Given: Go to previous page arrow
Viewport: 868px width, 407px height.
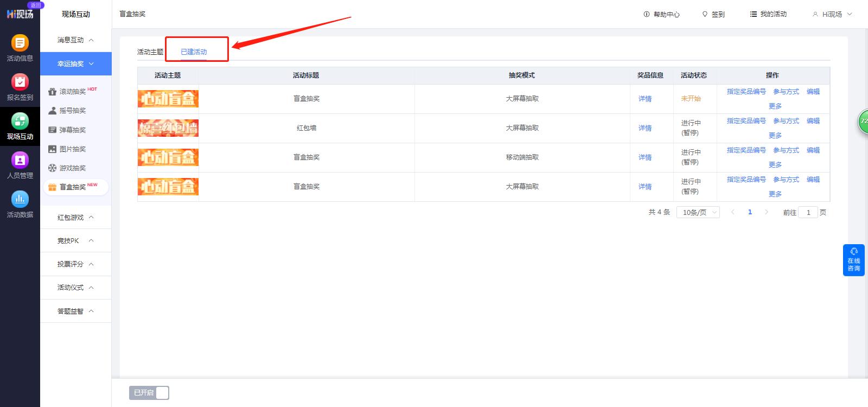Looking at the screenshot, I should 733,212.
